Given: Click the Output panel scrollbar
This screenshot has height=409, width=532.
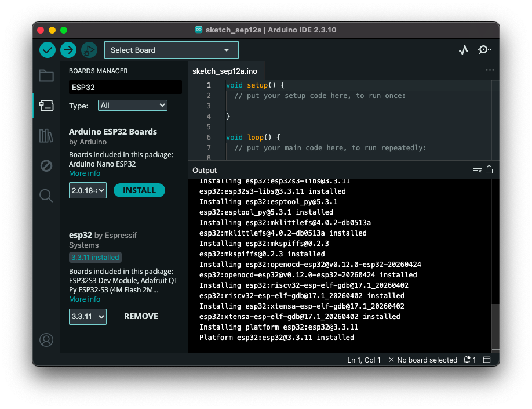Looking at the screenshot, I should [x=495, y=327].
